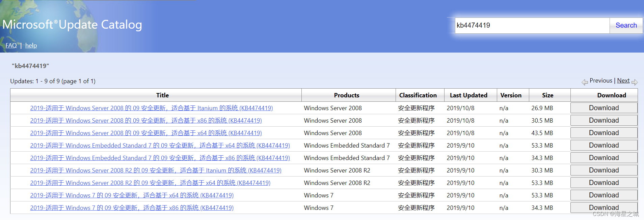Download the Embedded Standard 7 x64 update
Viewport: 644px width, 220px height.
604,145
